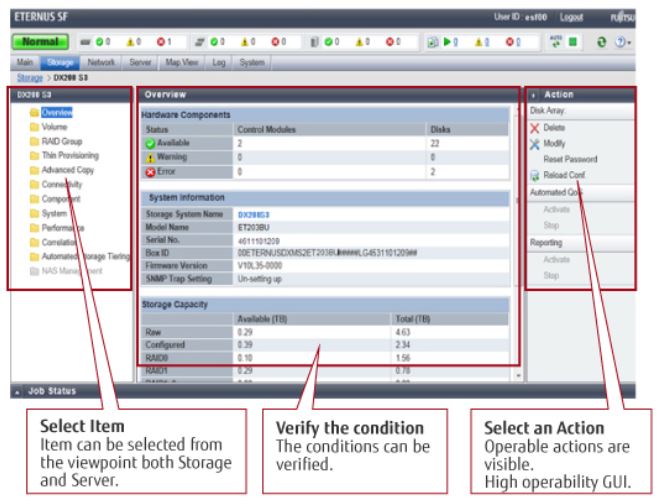The image size is (660, 503).
Task: Select Automated Storage Tiering in the tree
Action: coord(86,256)
